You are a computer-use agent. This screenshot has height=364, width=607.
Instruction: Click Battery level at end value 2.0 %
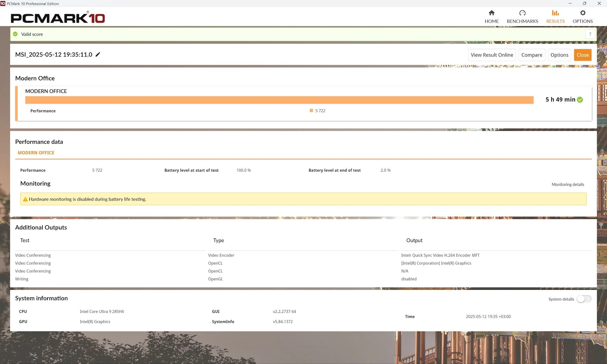pyautogui.click(x=385, y=170)
